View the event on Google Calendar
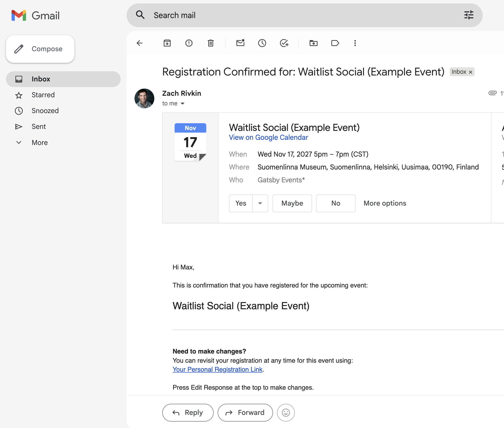The width and height of the screenshot is (504, 428). (x=268, y=137)
